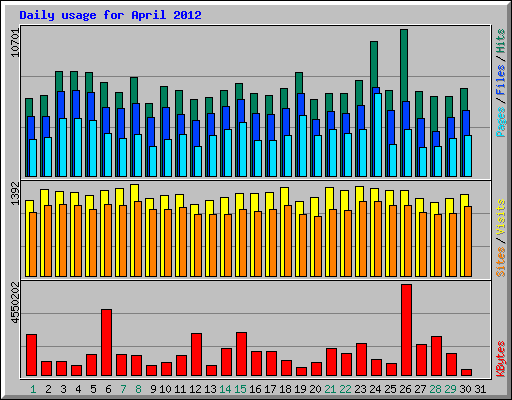Click the yellow Visits bar for day 18
This screenshot has width=512, height=400.
coord(285,196)
